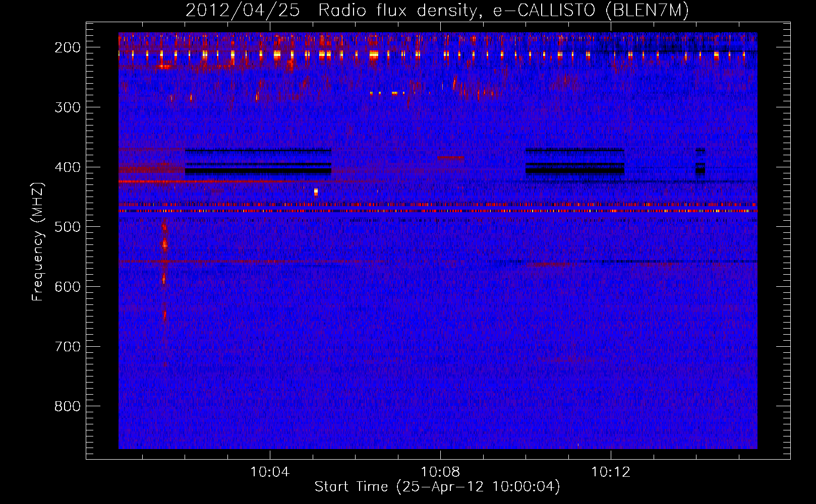
Task: Click the bright red burst near 500 MHz
Action: point(164,245)
